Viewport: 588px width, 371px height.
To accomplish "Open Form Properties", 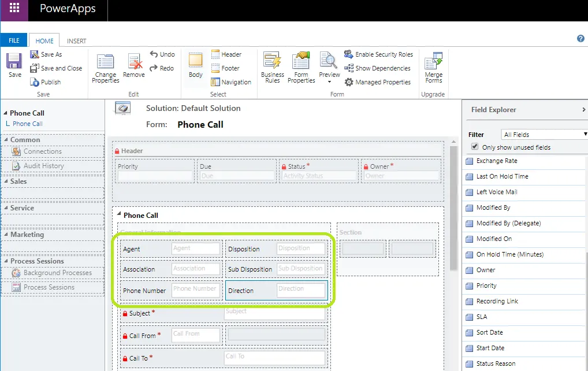I will 301,68.
